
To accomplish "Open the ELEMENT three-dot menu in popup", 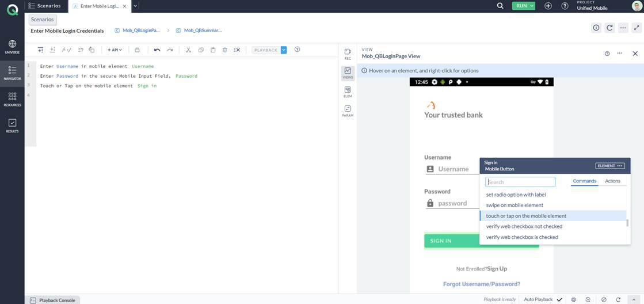I will pos(610,166).
